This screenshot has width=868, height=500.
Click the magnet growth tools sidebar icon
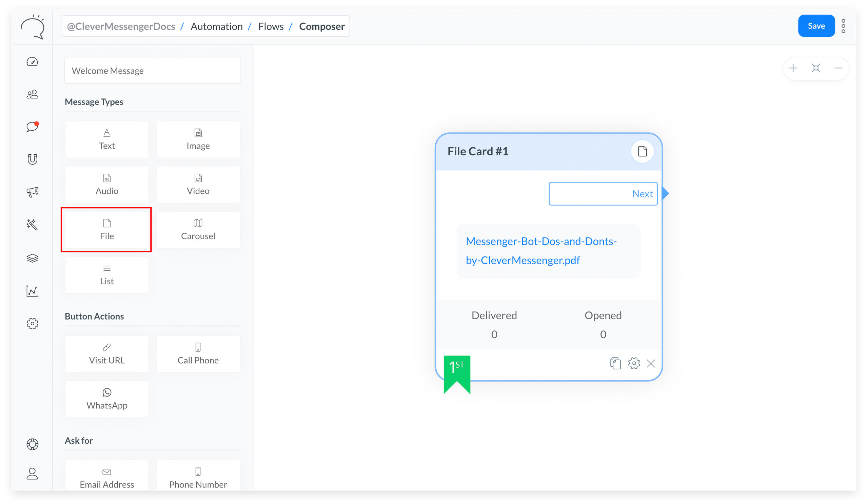[32, 159]
